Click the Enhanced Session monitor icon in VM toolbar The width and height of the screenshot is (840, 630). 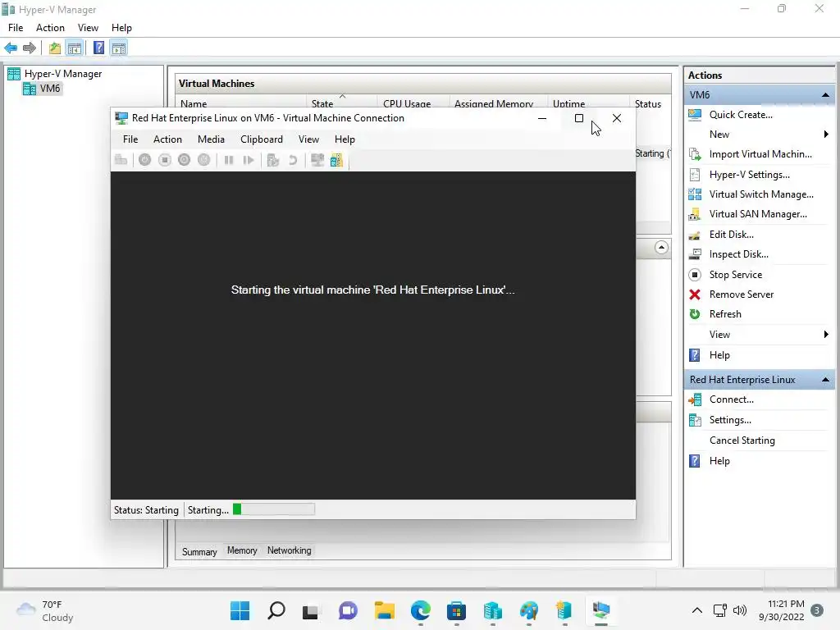point(317,160)
